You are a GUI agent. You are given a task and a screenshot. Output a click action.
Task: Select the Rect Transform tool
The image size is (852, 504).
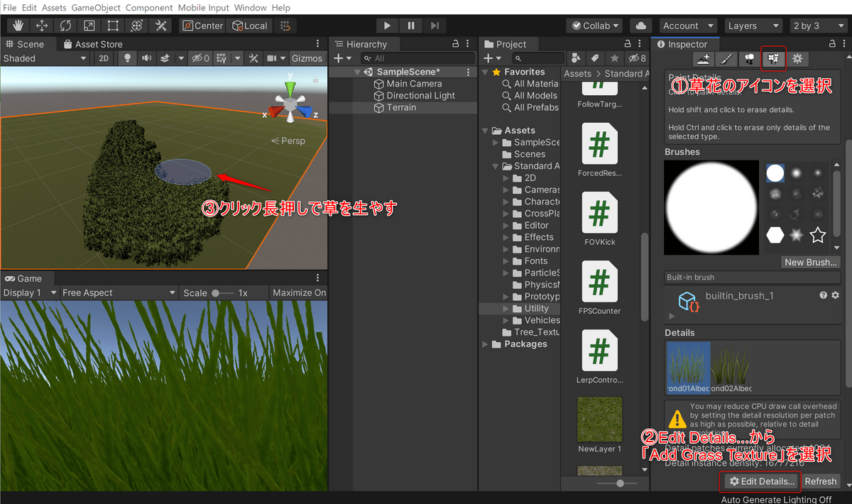tap(113, 26)
